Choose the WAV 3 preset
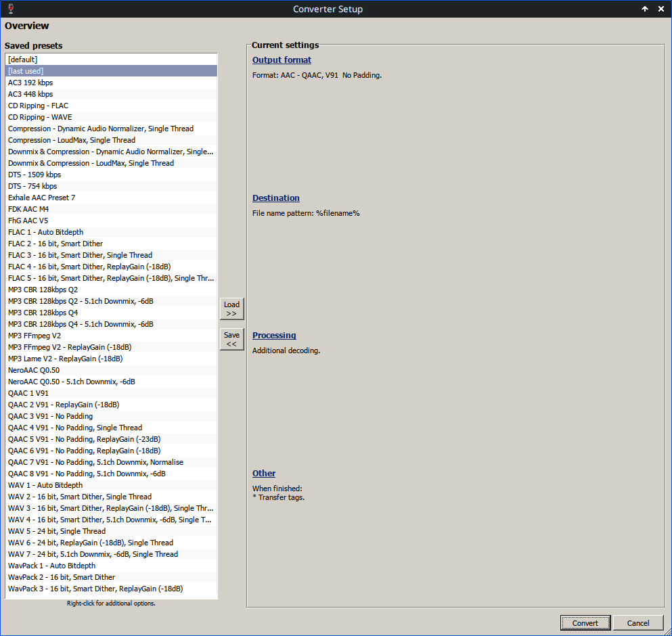This screenshot has width=672, height=636. [x=111, y=508]
